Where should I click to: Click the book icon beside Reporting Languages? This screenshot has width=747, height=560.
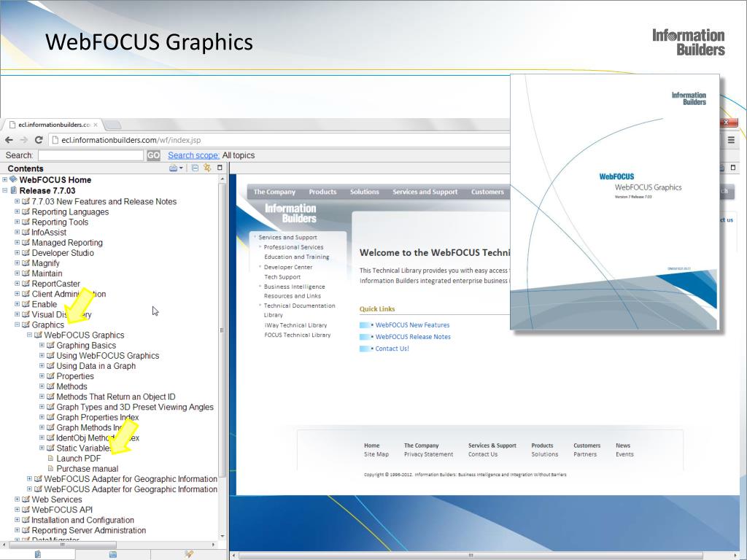coord(26,211)
